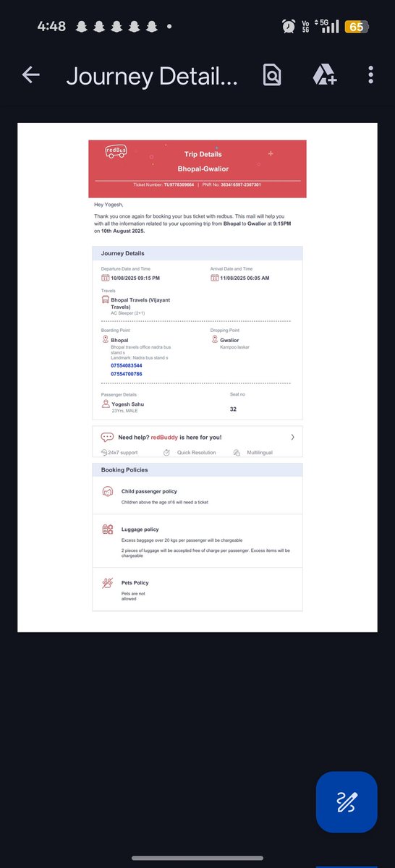395x868 pixels.
Task: Tap the red redBuddy link text
Action: pos(164,437)
